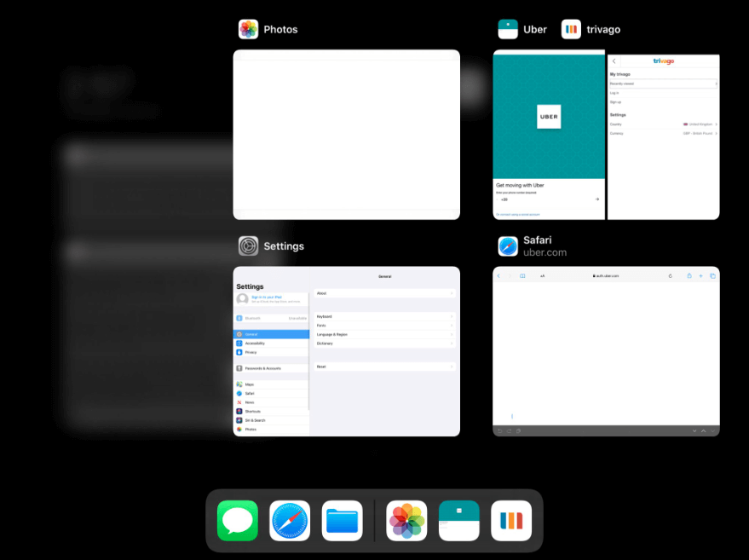This screenshot has width=749, height=560.
Task: Switch to the blank Photos app card
Action: point(346,135)
